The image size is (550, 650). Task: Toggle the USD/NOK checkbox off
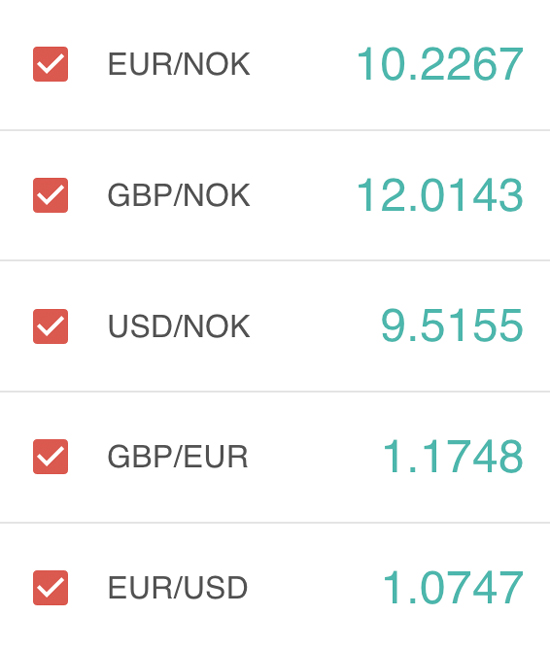51,326
